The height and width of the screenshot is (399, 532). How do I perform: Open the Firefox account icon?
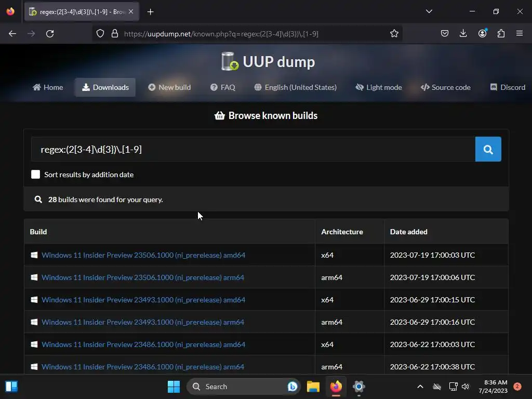(x=482, y=34)
